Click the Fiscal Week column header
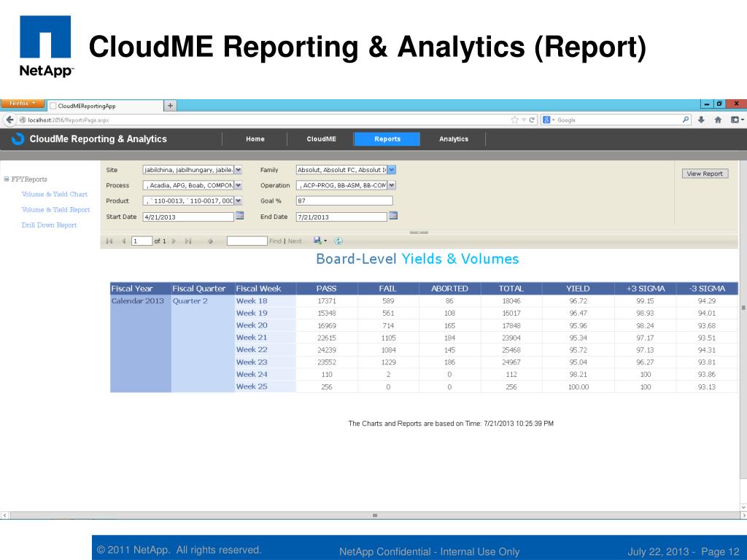This screenshot has height=560, width=747. 266,289
